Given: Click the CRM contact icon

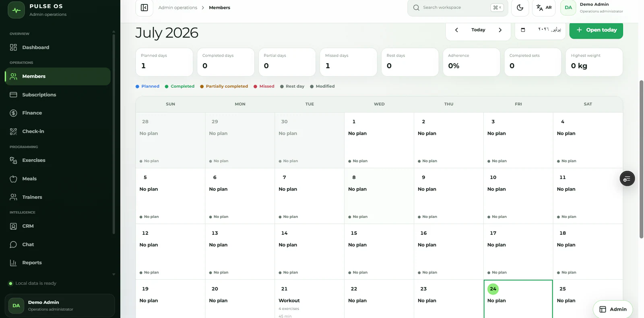Looking at the screenshot, I should pos(13,226).
